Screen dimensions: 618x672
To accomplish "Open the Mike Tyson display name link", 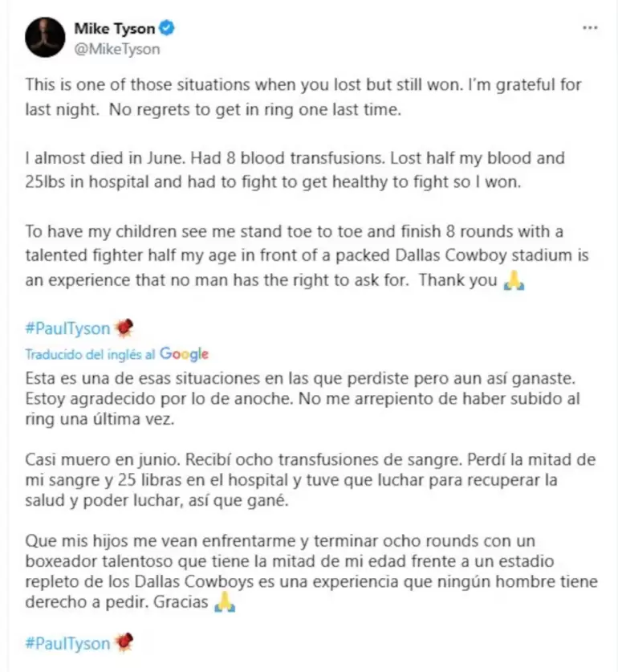I will tap(114, 29).
